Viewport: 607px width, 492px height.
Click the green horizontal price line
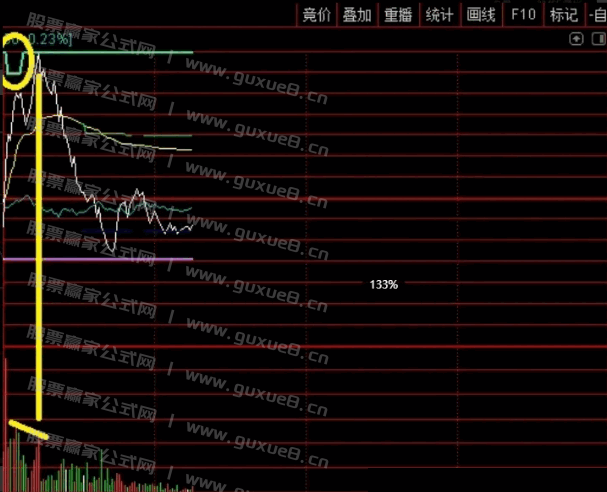tap(120, 52)
